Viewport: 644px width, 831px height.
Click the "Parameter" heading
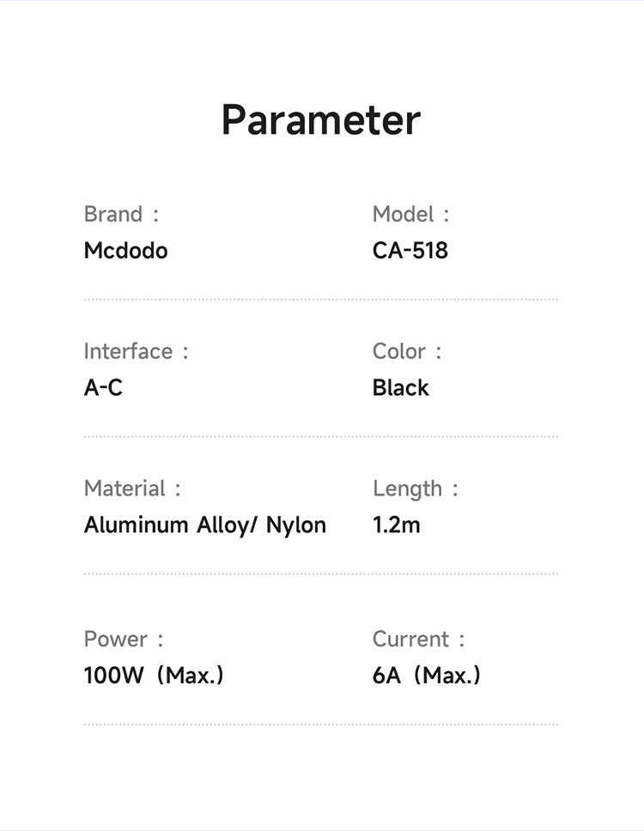click(321, 120)
